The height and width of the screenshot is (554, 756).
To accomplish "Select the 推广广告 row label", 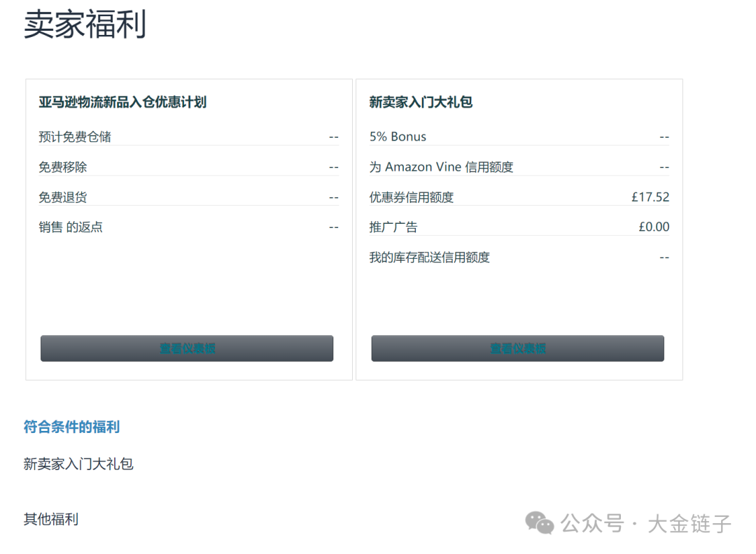I will coord(393,227).
